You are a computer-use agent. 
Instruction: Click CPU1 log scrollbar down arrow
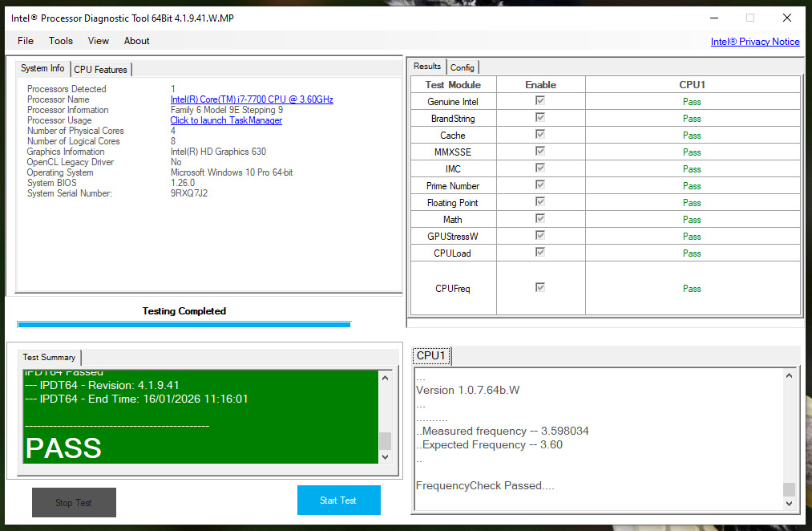point(789,503)
